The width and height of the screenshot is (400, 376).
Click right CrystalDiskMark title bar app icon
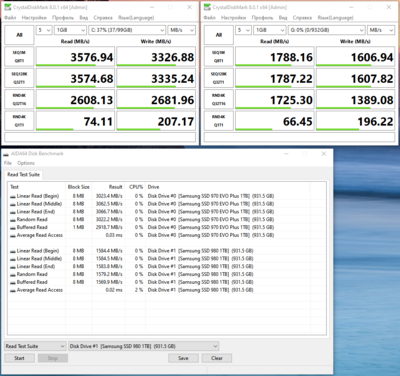[x=207, y=7]
